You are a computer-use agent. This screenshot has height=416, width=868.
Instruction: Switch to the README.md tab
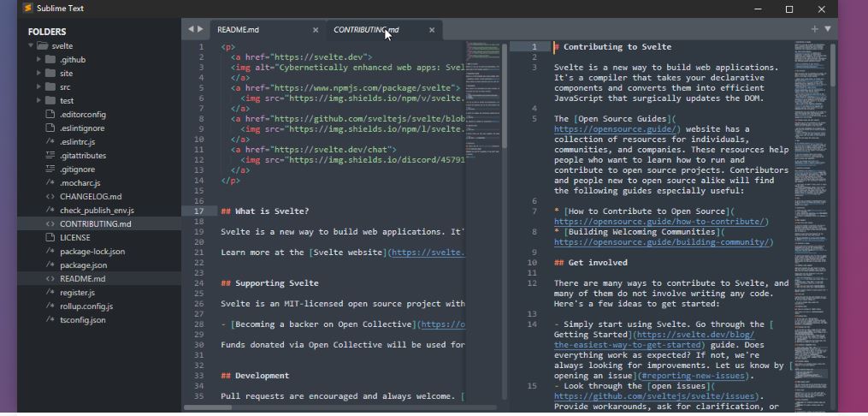coord(238,30)
